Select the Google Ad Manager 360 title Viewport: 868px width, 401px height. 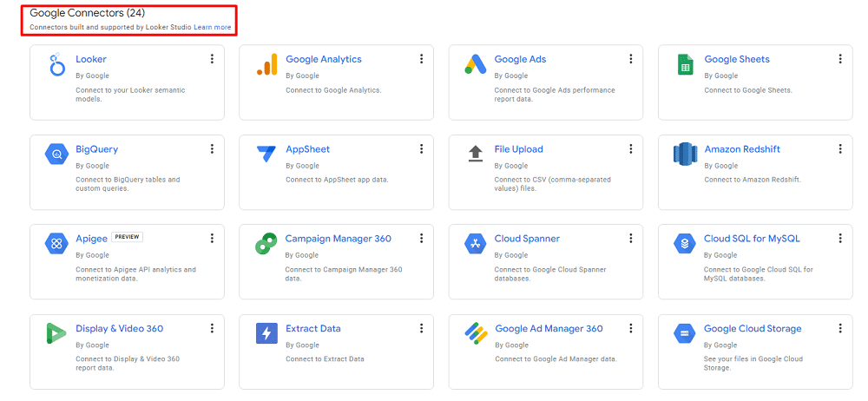pos(549,328)
